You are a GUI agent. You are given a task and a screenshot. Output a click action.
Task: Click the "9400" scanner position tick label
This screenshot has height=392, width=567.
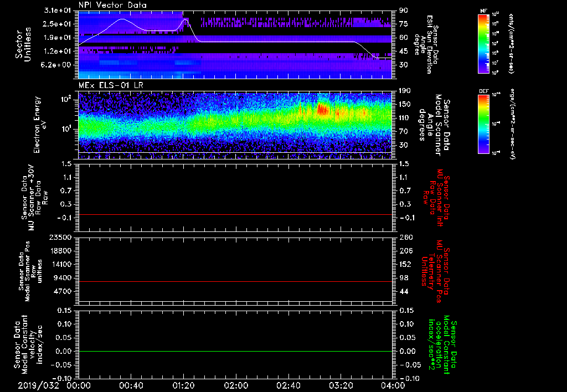(63, 278)
